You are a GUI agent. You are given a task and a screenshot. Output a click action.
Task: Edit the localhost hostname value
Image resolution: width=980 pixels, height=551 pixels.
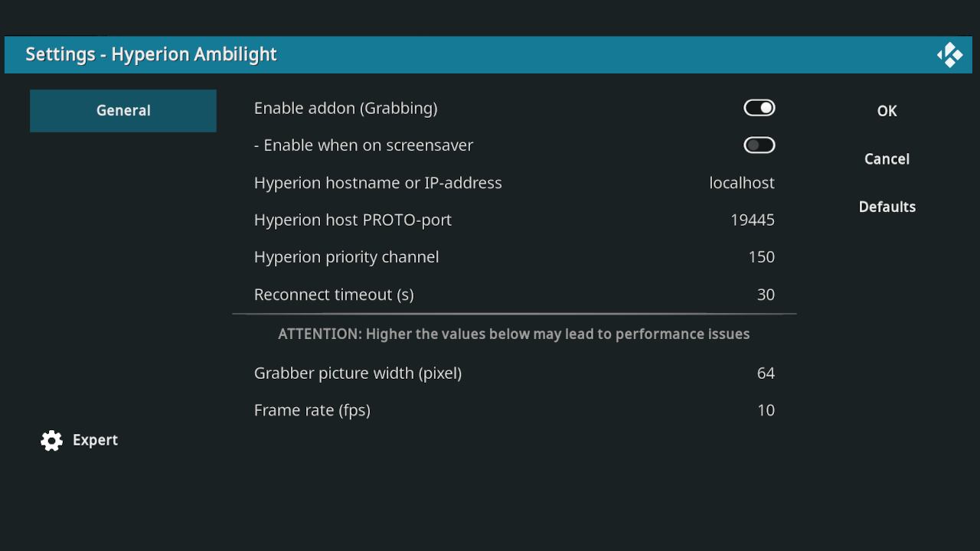coord(741,183)
